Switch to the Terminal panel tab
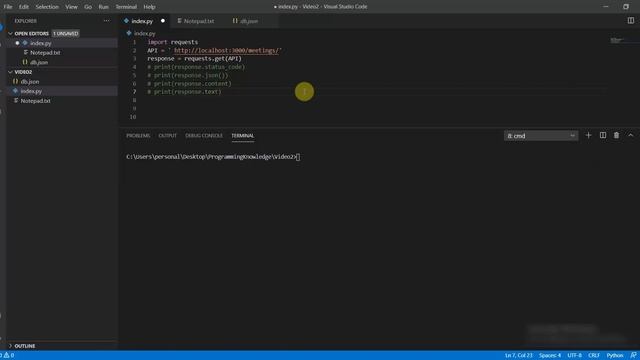The width and height of the screenshot is (640, 360). click(242, 136)
